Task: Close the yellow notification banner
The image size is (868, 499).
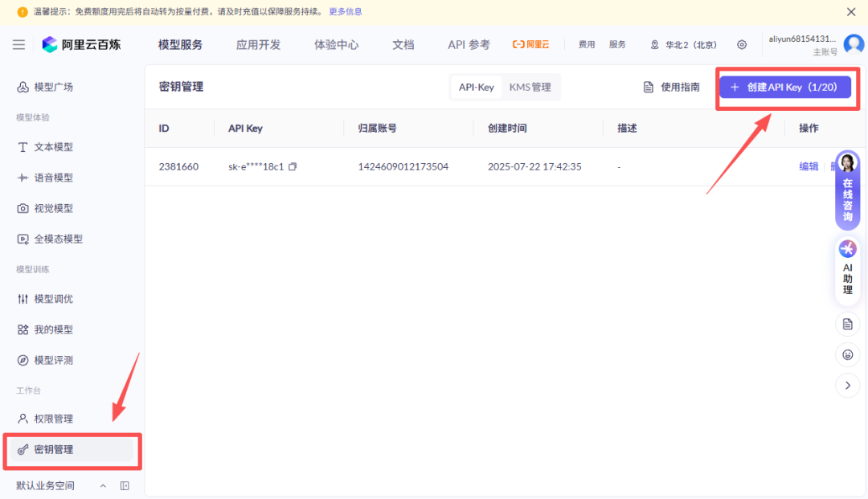Action: pyautogui.click(x=851, y=12)
